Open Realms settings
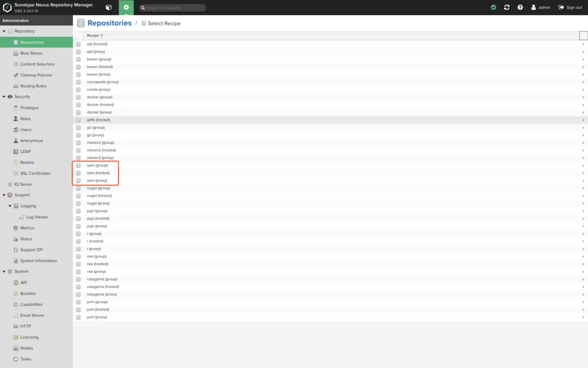This screenshot has width=588, height=368. [x=37, y=162]
